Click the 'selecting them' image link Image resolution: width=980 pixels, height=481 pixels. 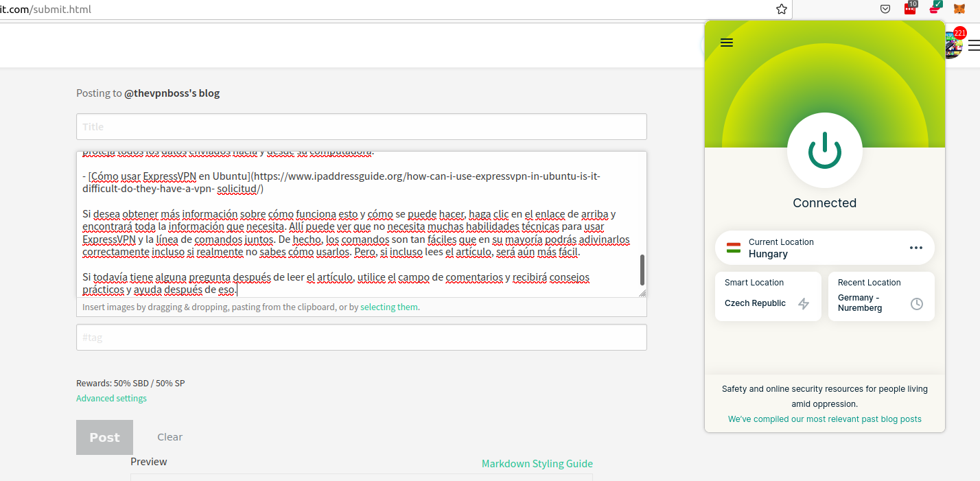click(x=389, y=307)
